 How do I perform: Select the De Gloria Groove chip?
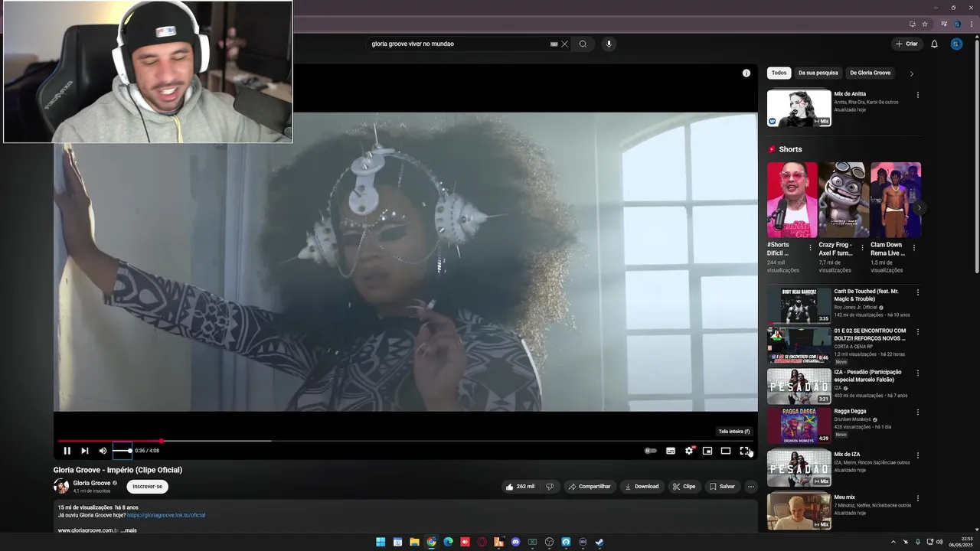coord(871,73)
